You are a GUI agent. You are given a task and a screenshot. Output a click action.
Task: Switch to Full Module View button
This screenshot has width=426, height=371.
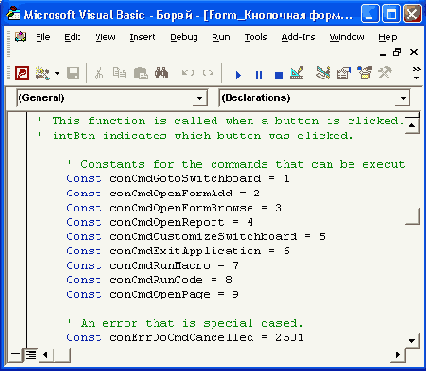(31, 355)
